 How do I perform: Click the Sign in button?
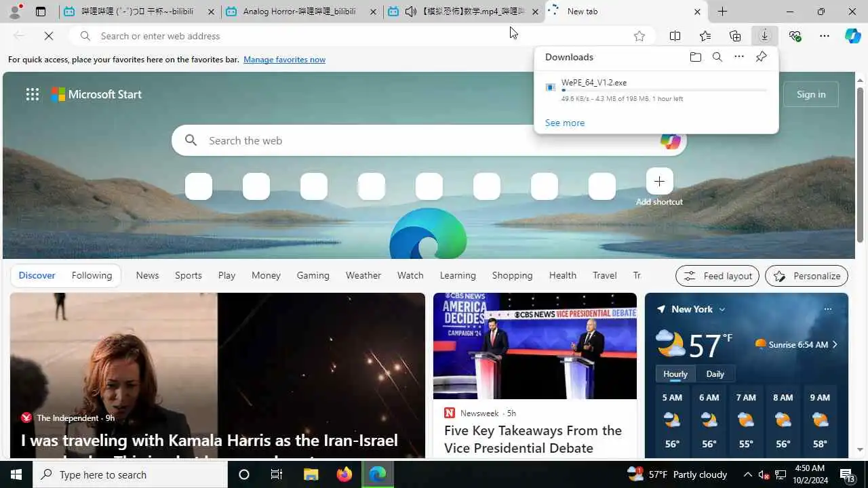(811, 94)
